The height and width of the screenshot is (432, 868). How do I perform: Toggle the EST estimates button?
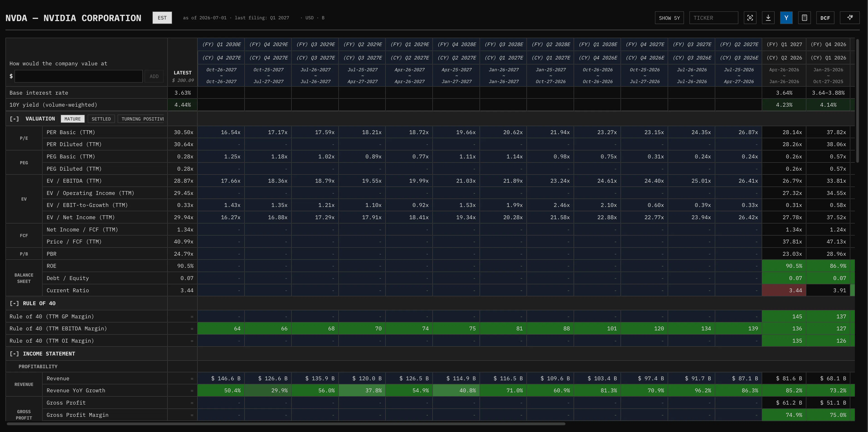click(162, 18)
